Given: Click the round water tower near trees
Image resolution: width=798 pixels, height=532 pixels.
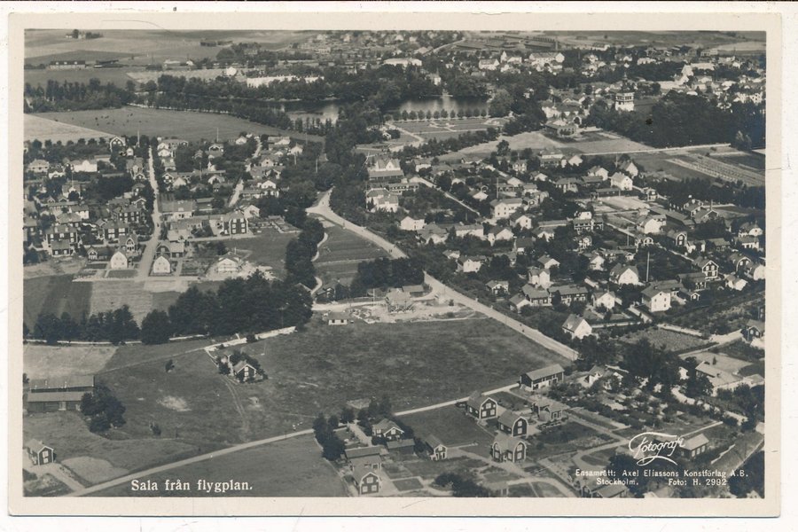Looking at the screenshot, I should [624, 100].
